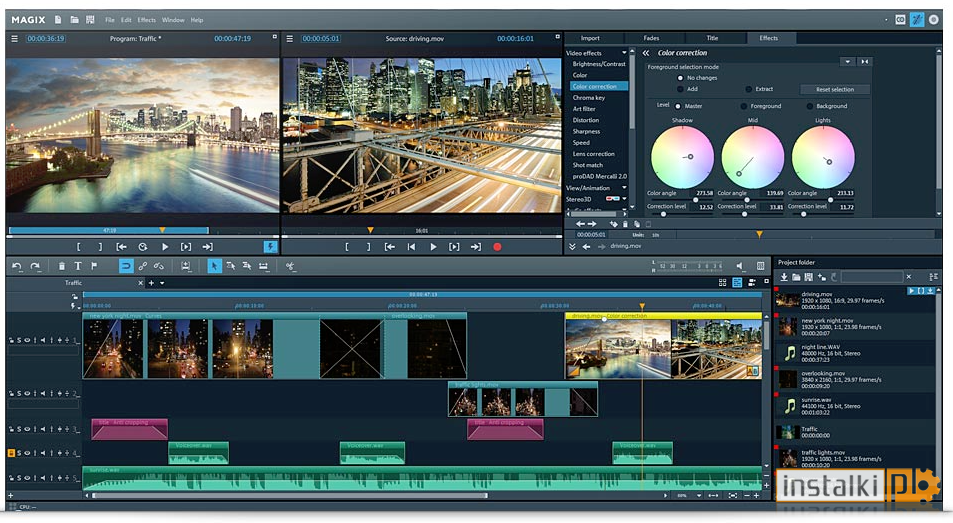Open dropdown arrow next to the Traffic tab

point(162,283)
